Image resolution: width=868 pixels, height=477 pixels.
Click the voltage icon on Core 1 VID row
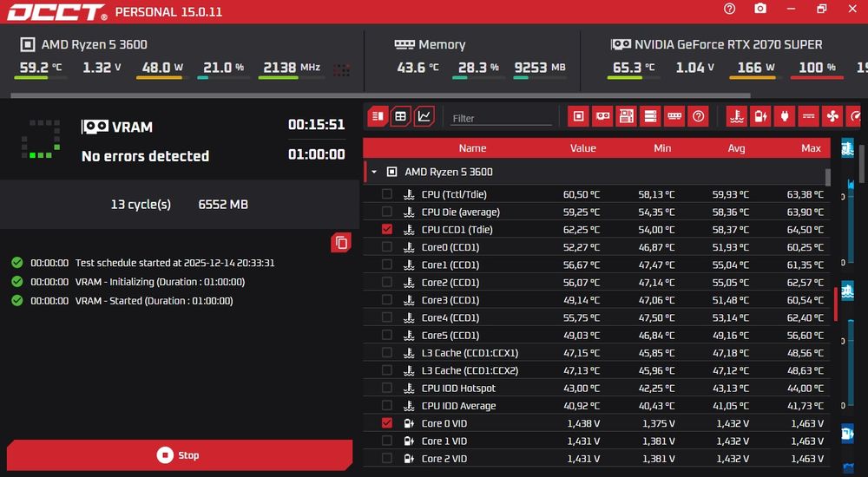click(x=409, y=441)
